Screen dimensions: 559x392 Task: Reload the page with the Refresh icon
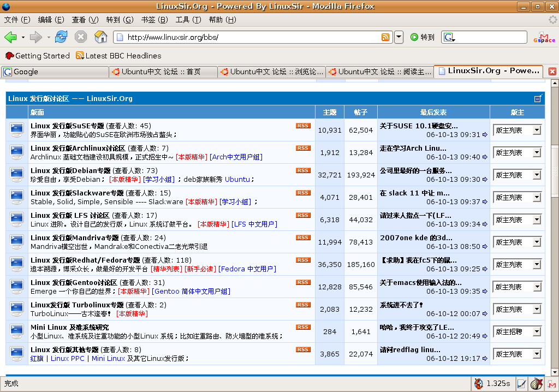pyautogui.click(x=61, y=37)
